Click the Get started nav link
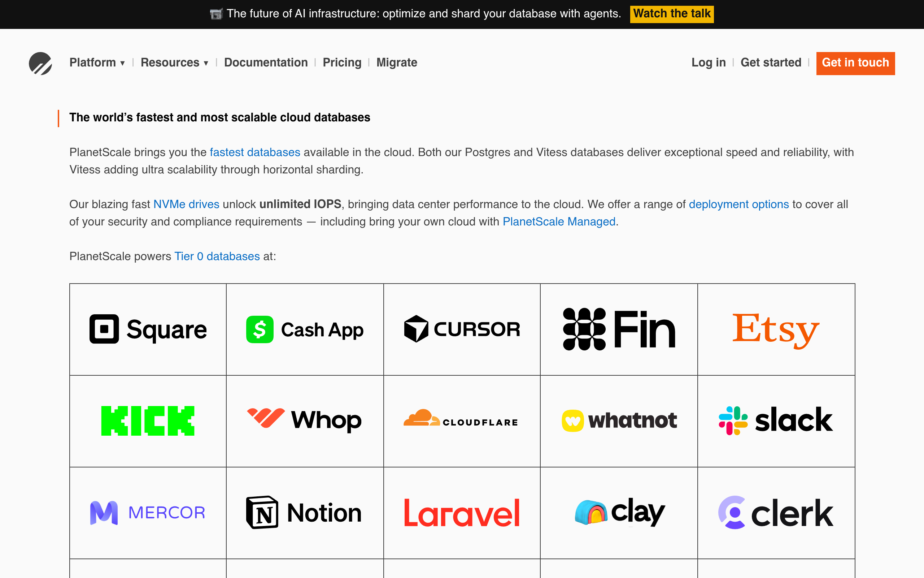Image resolution: width=924 pixels, height=578 pixels. click(x=771, y=63)
